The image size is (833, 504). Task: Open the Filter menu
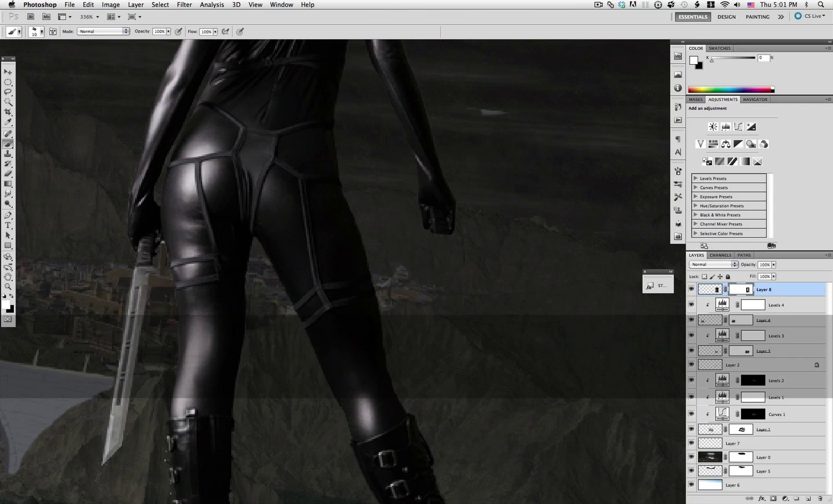(x=185, y=5)
